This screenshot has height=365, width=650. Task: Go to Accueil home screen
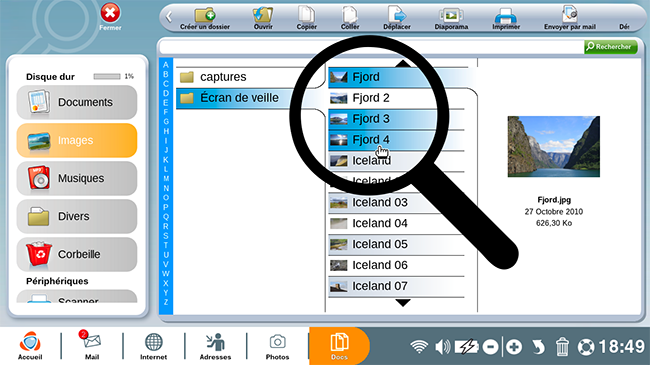pyautogui.click(x=30, y=346)
